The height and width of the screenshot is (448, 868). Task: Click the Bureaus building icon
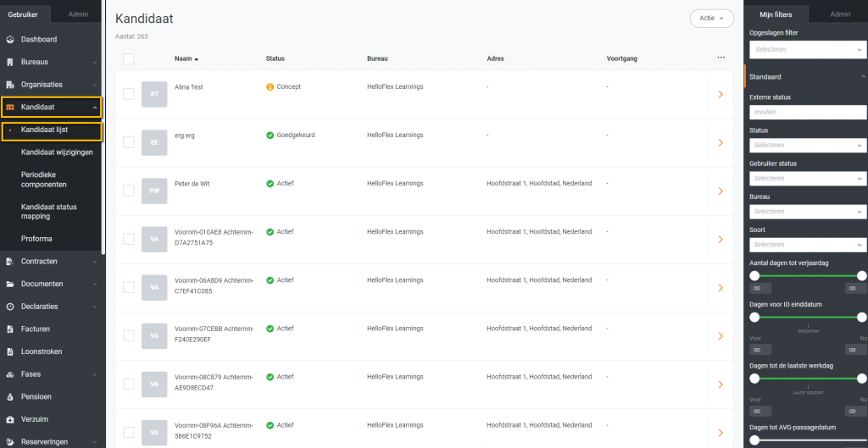(x=10, y=62)
